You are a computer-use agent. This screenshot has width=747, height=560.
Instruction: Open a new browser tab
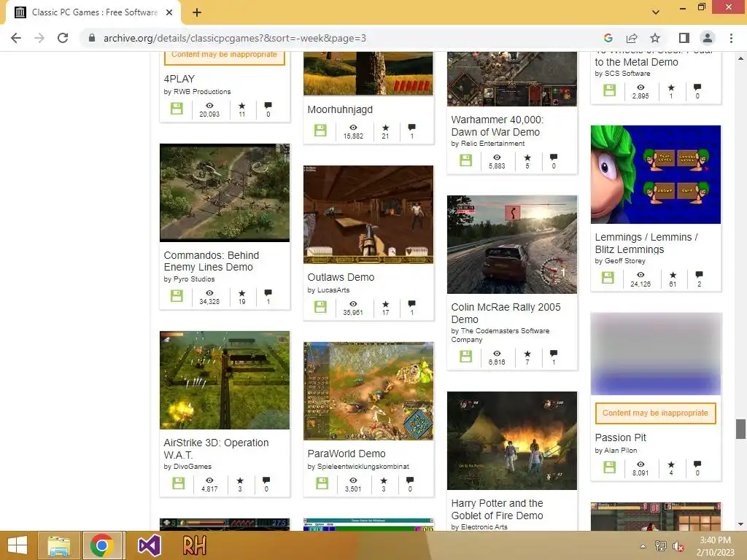pyautogui.click(x=197, y=12)
